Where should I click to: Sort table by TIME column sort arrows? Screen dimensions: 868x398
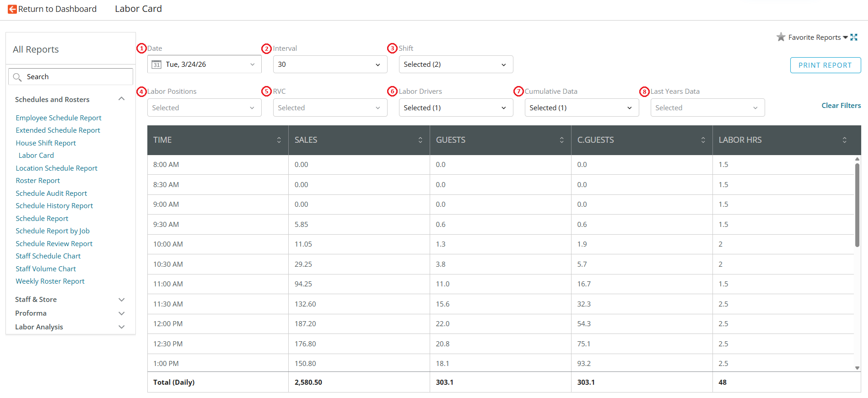pos(279,140)
